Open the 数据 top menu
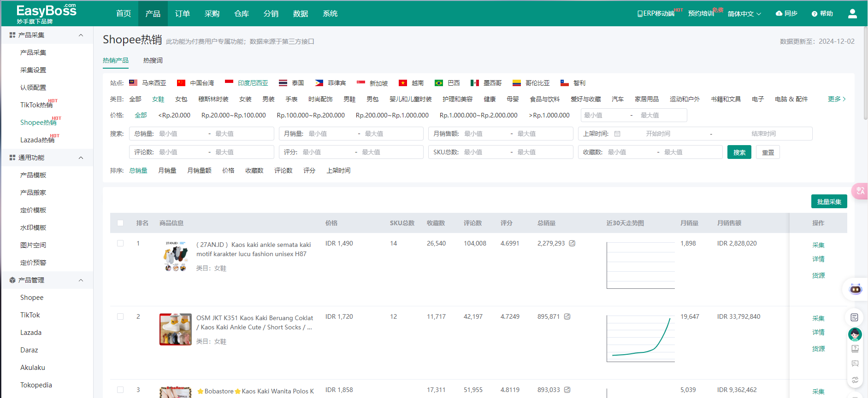The image size is (868, 398). [301, 14]
